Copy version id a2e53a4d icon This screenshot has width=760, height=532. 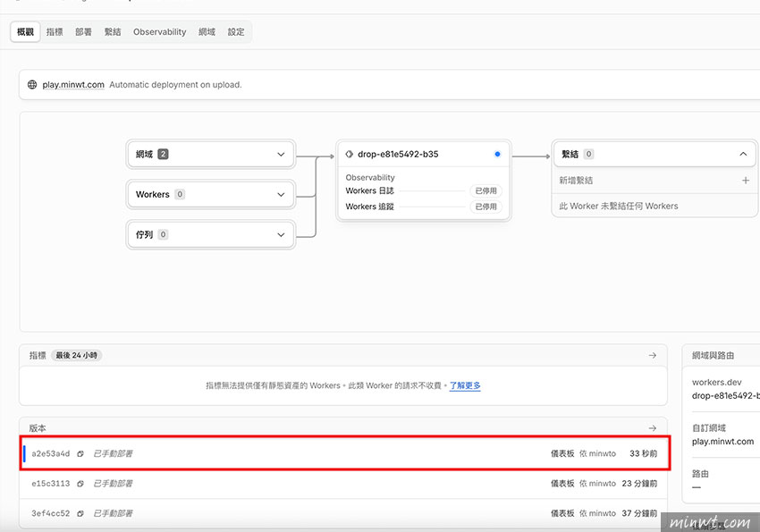point(80,453)
